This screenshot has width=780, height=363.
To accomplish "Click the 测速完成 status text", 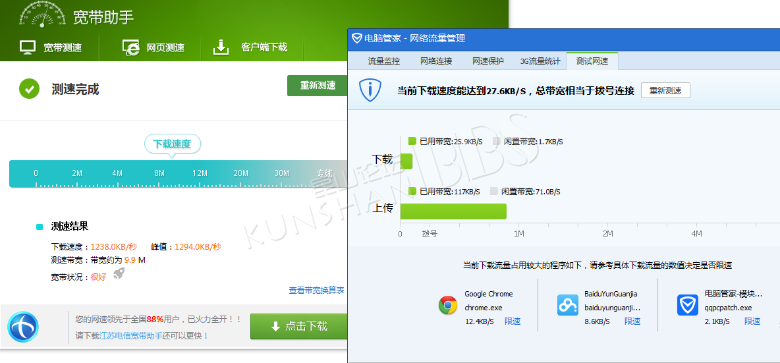I will pyautogui.click(x=75, y=90).
